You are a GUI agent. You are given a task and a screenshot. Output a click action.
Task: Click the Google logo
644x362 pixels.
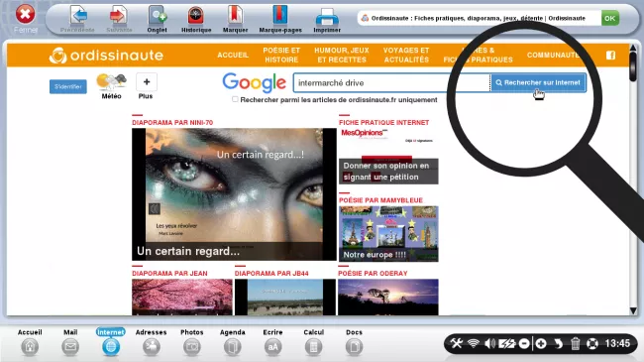tap(255, 82)
